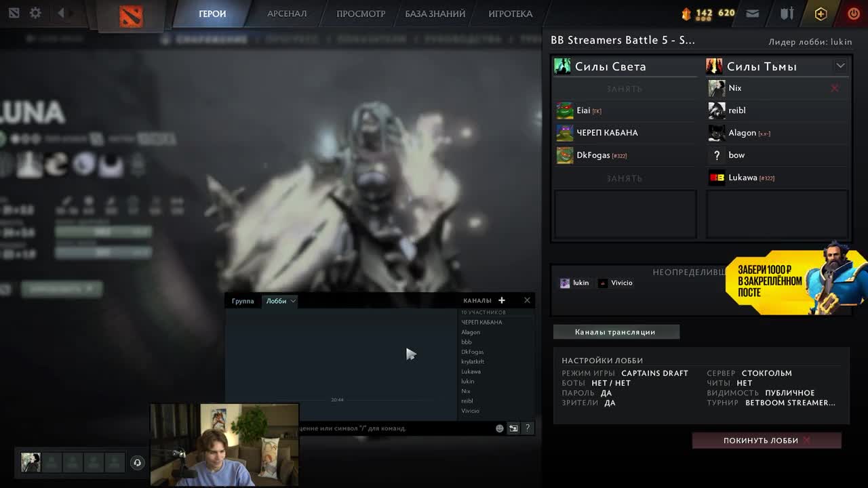This screenshot has width=868, height=488.
Task: Click the ПУБЛИЧНОЕ visibility value
Action: pyautogui.click(x=789, y=393)
